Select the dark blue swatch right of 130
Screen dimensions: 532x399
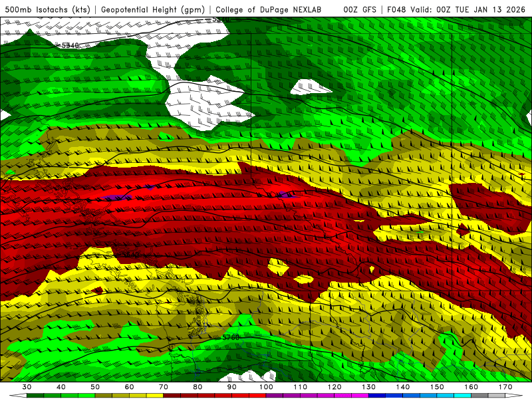(x=377, y=396)
